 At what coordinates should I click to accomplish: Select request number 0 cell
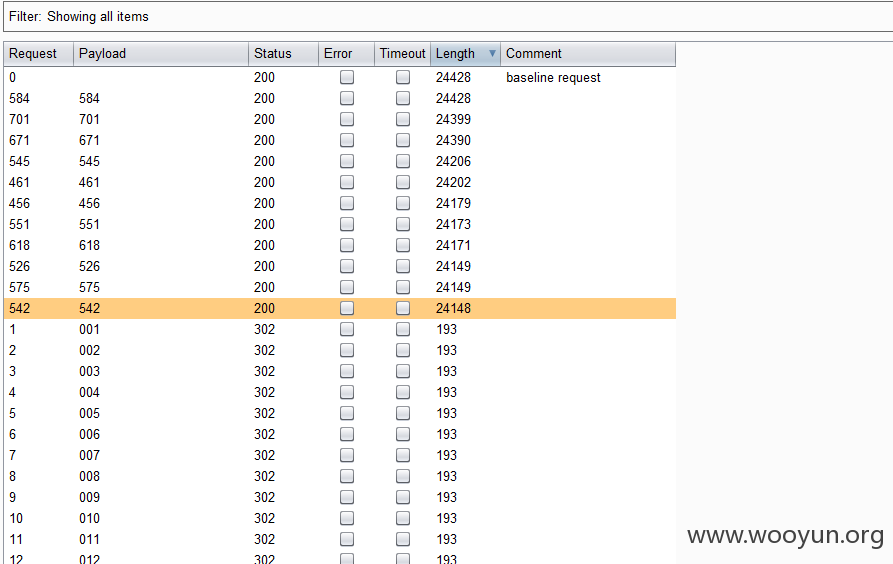[x=13, y=77]
